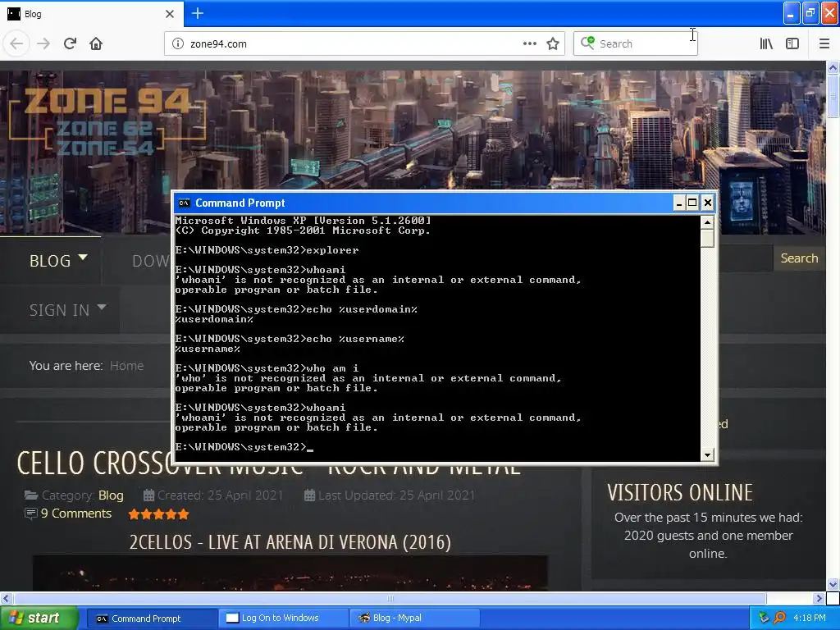The height and width of the screenshot is (630, 840).
Task: Toggle the sidebar view icon
Action: (x=792, y=44)
